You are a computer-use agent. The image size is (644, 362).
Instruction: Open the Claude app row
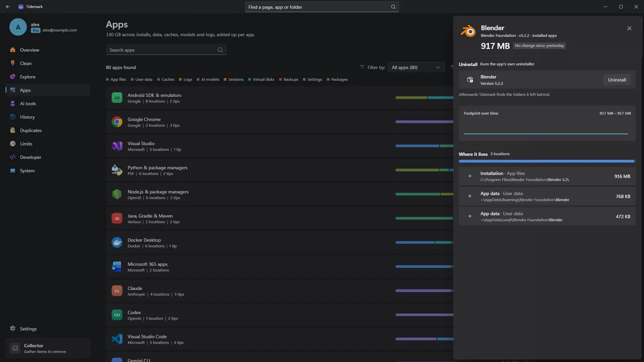279,291
